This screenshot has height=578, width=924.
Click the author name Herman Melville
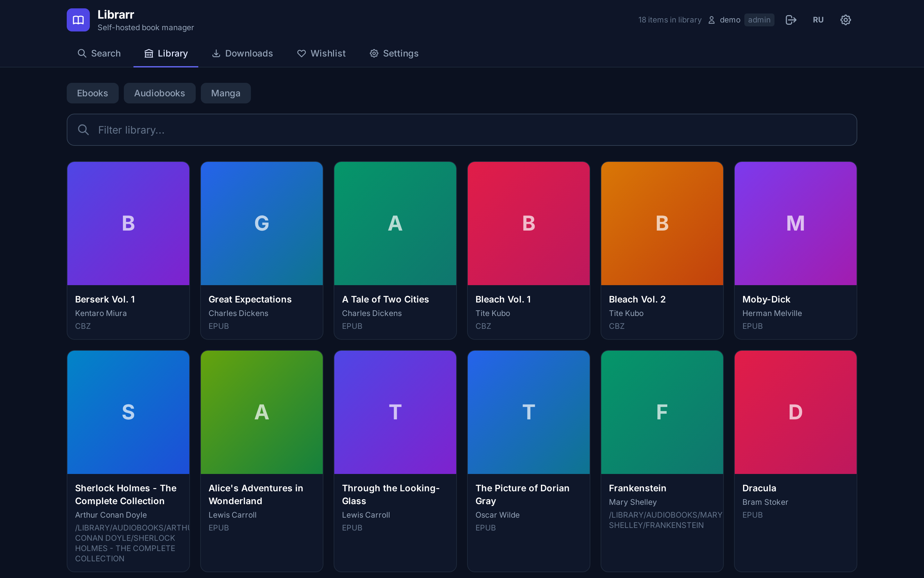pos(772,313)
